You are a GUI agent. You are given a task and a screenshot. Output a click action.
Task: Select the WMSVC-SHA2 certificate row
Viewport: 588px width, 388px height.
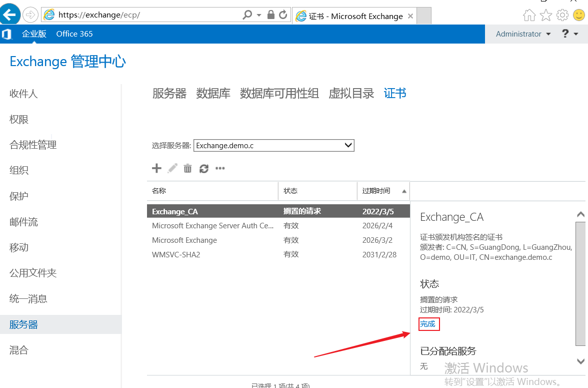pyautogui.click(x=176, y=254)
